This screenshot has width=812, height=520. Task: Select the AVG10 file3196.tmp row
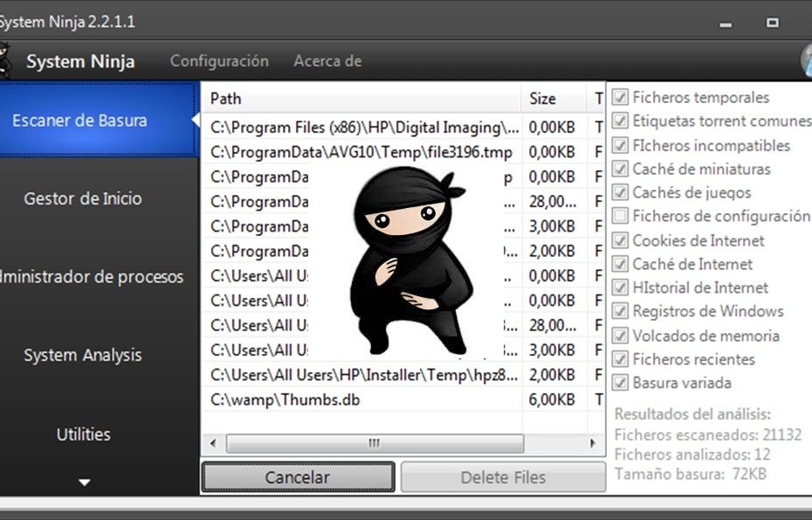(x=403, y=152)
